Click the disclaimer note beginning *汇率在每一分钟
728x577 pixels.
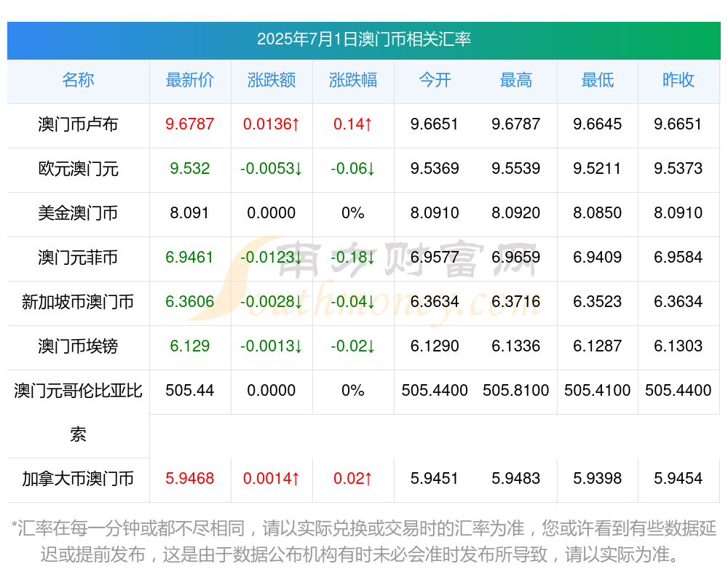pyautogui.click(x=364, y=541)
